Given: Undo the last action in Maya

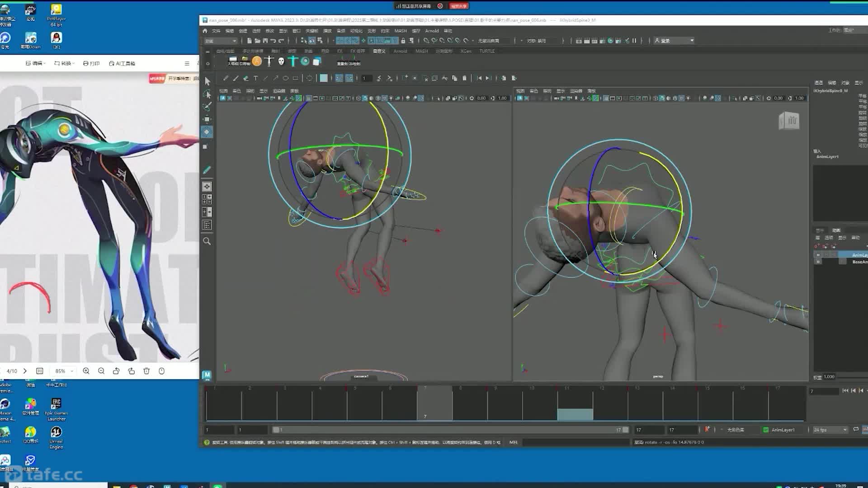Looking at the screenshot, I should 273,41.
